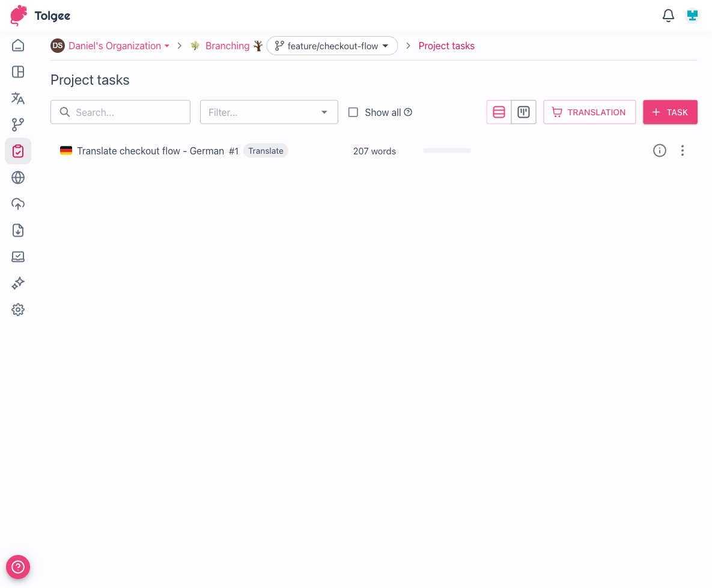
Task: Open the Export file download icon
Action: tap(17, 230)
